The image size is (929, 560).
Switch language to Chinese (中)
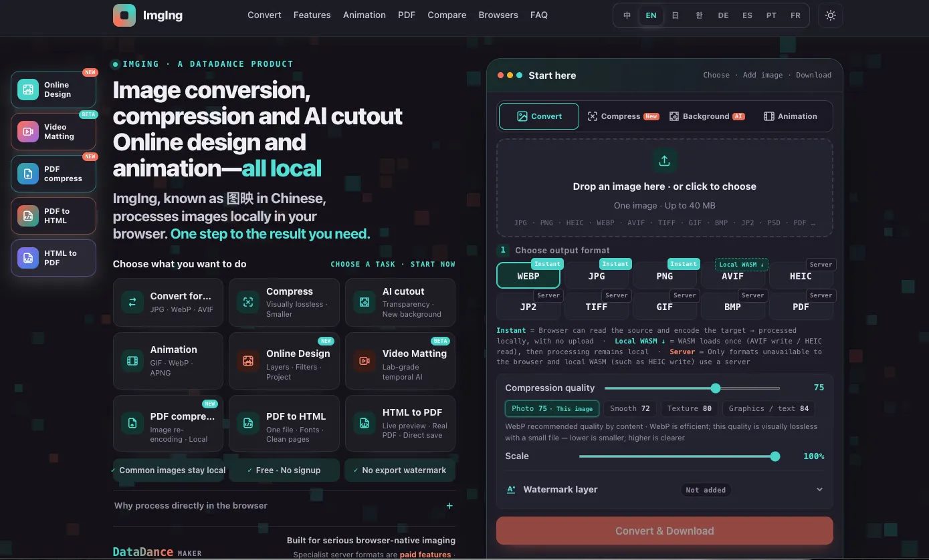coord(627,15)
